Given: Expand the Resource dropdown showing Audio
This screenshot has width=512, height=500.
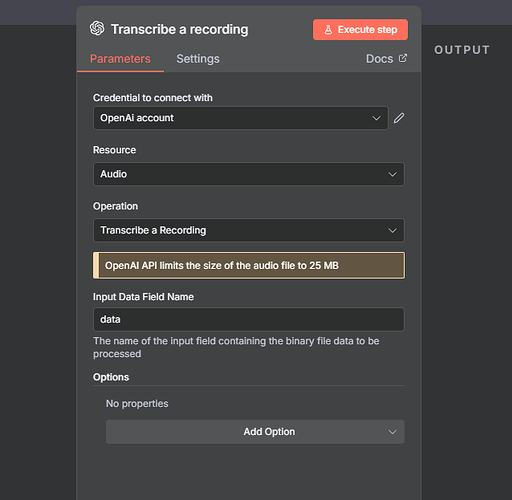Looking at the screenshot, I should (x=249, y=174).
